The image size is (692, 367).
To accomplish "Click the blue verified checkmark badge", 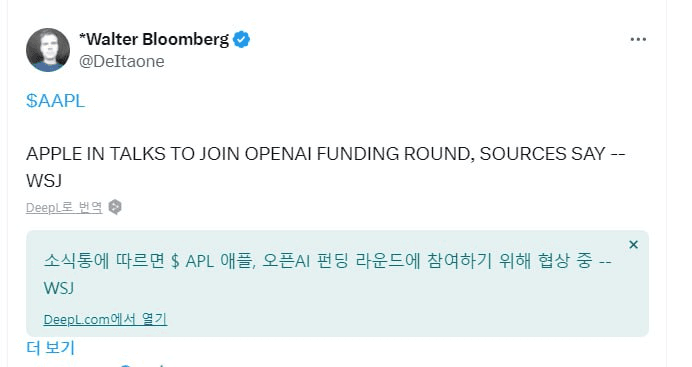I will (241, 39).
